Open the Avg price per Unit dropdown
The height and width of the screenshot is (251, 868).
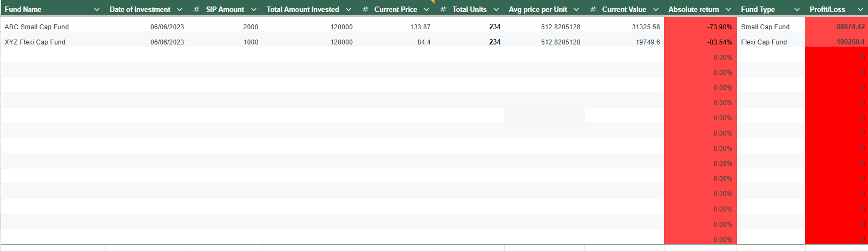576,9
